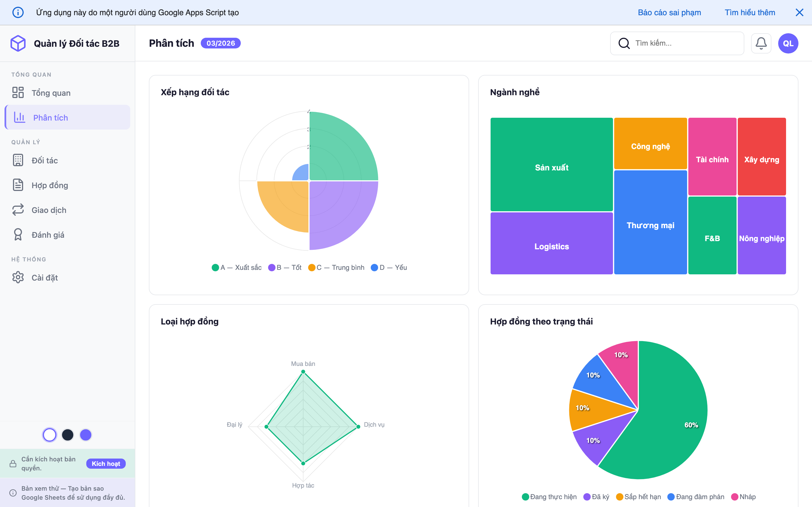Screen dimensions: 812x507
Task: Click the info icon in top banner
Action: click(18, 12)
